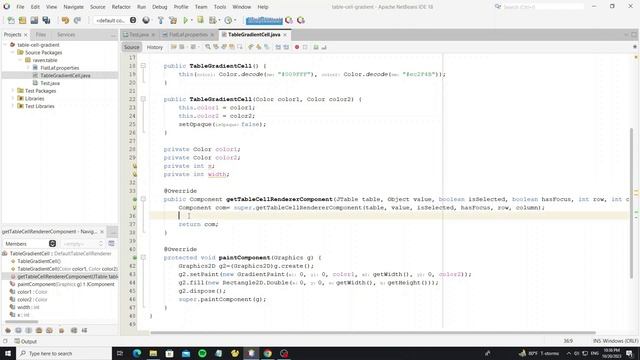Run project with green play icon

[186, 20]
